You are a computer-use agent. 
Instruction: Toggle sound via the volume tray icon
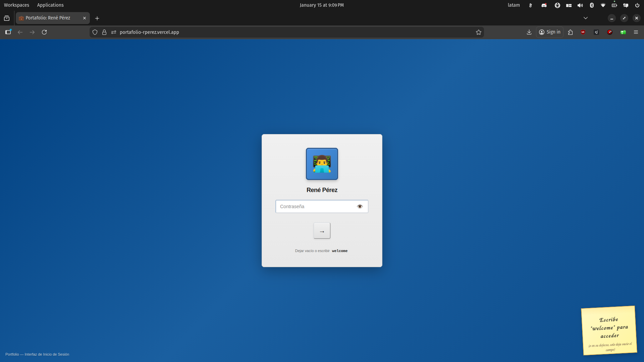tap(580, 5)
